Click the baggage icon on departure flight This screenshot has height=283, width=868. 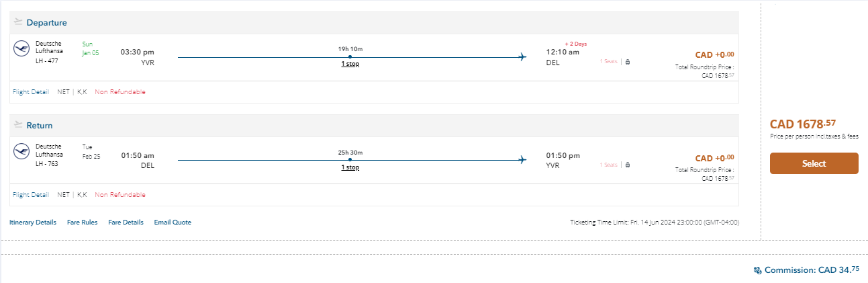[628, 62]
